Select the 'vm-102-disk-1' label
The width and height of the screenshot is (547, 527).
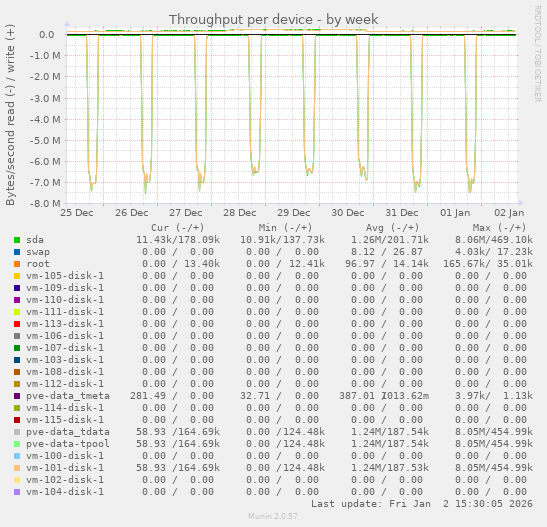point(65,480)
